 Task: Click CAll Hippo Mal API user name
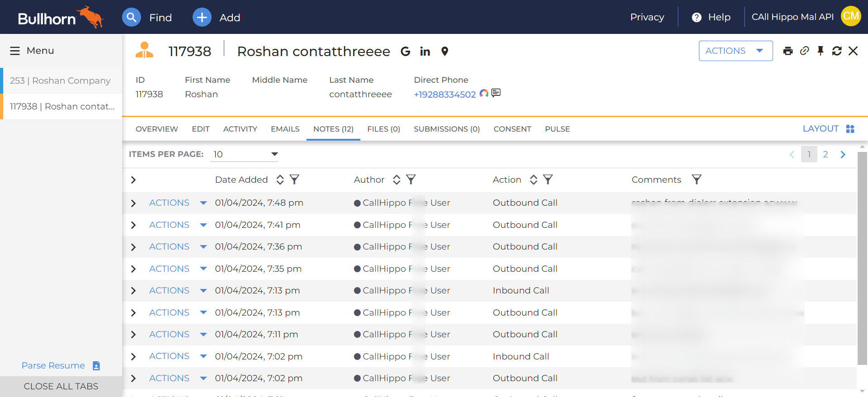(x=793, y=17)
